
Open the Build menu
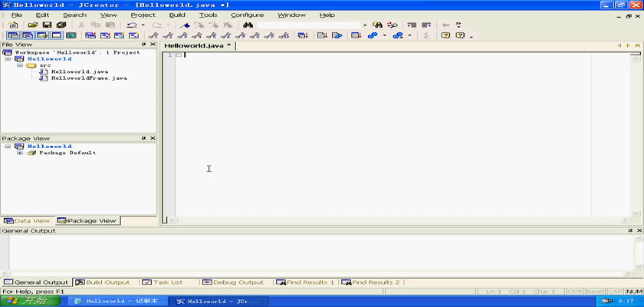177,15
